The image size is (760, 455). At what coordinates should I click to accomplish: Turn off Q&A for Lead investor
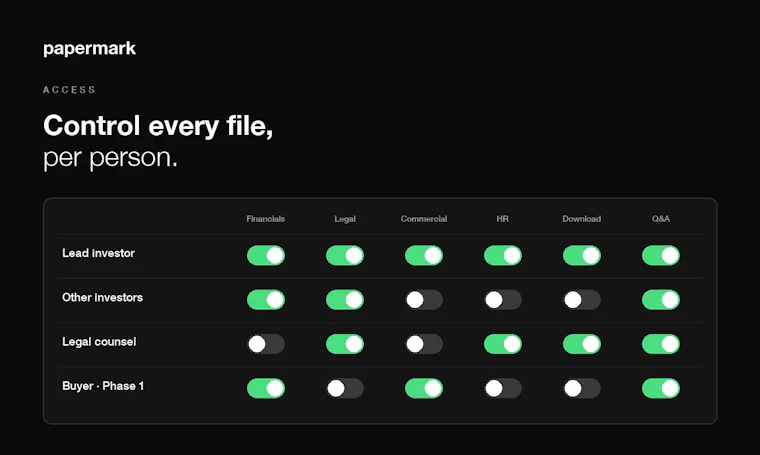661,255
